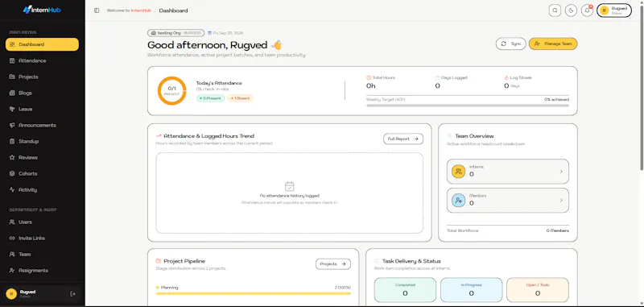The height and width of the screenshot is (307, 644).
Task: Click the Cohorts sidebar icon
Action: (x=12, y=173)
